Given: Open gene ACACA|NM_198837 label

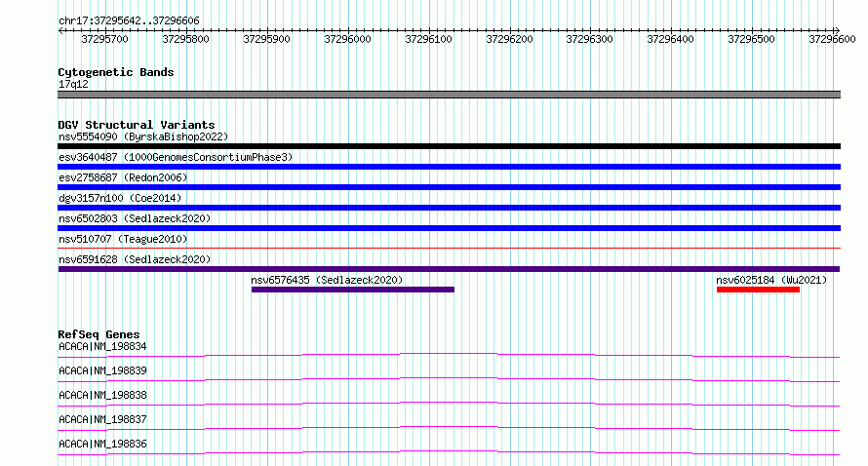Looking at the screenshot, I should tap(102, 419).
